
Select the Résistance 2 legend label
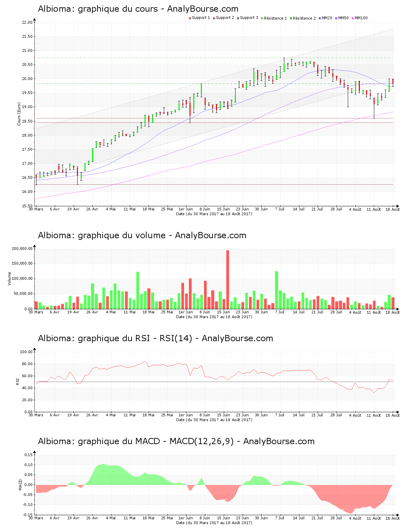pos(304,18)
